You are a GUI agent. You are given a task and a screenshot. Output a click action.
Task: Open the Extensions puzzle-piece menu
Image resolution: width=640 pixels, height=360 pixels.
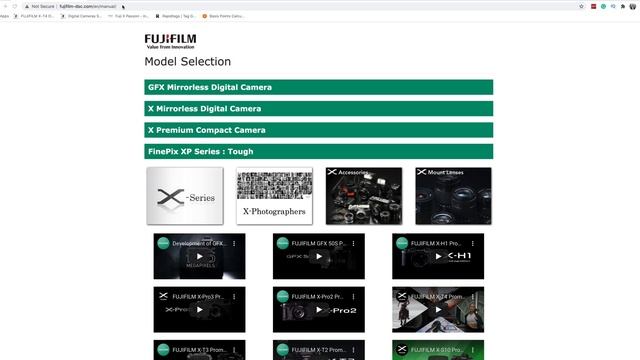click(x=623, y=6)
